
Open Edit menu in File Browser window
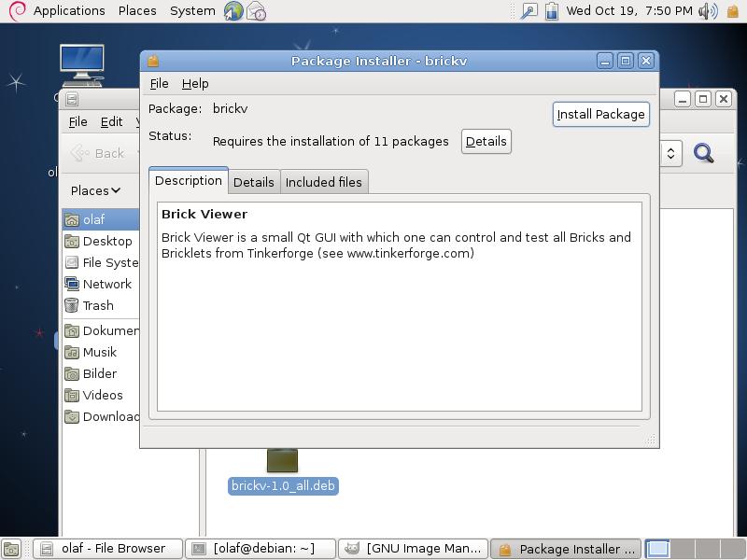tap(111, 122)
